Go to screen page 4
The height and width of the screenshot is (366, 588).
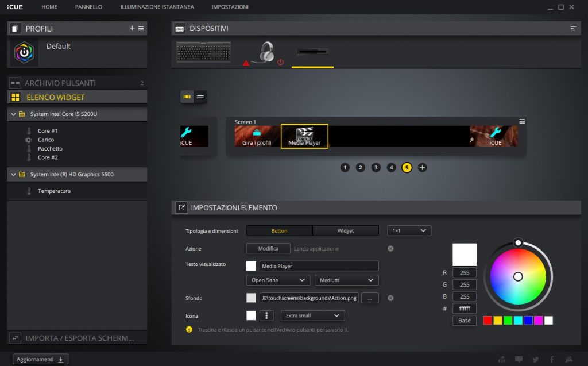tap(391, 167)
